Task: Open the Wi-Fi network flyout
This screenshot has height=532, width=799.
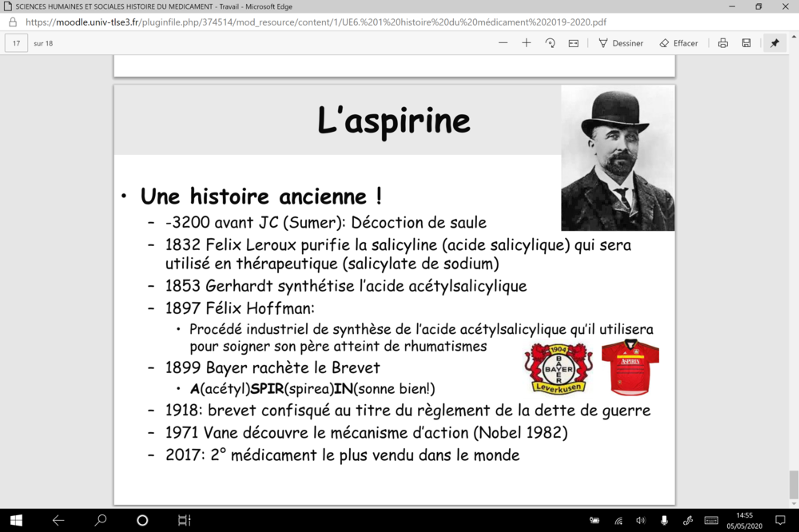Action: 618,521
